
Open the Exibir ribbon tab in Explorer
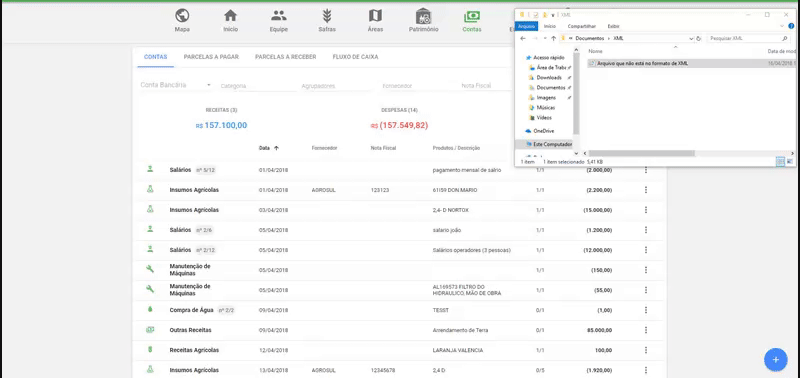[613, 26]
